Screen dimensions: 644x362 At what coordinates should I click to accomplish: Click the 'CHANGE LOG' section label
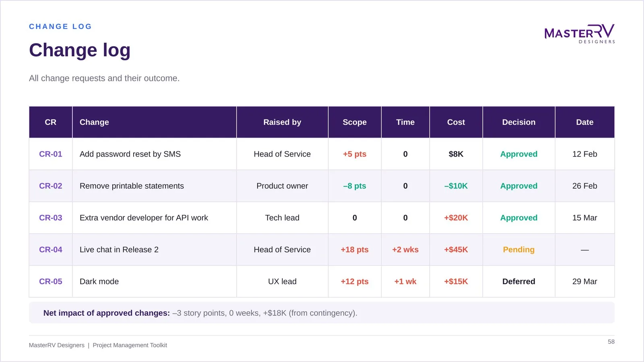click(60, 27)
